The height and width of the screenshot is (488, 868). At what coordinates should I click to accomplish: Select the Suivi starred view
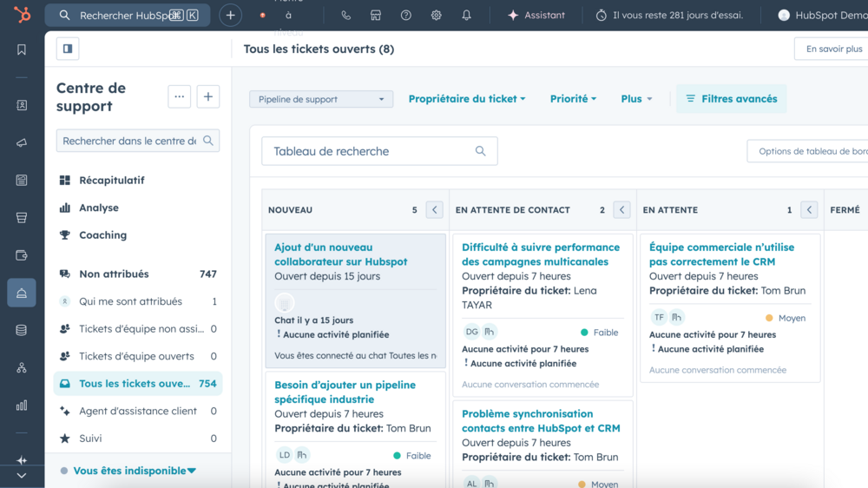point(138,439)
